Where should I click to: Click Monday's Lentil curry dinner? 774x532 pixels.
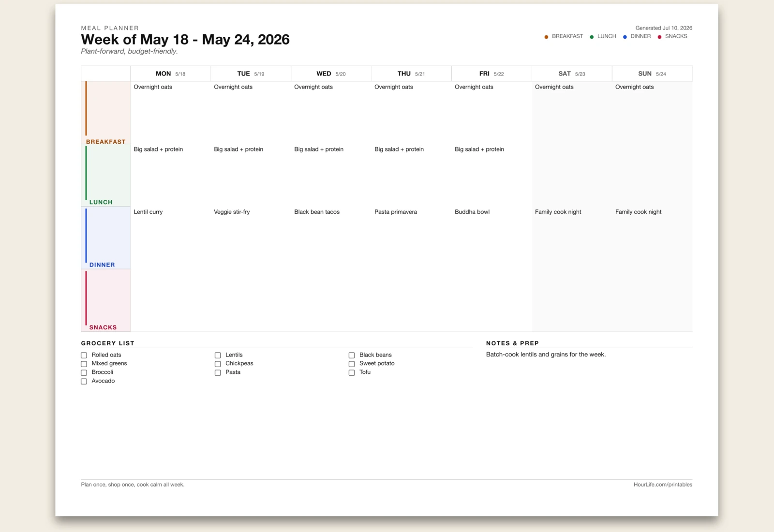click(x=148, y=212)
